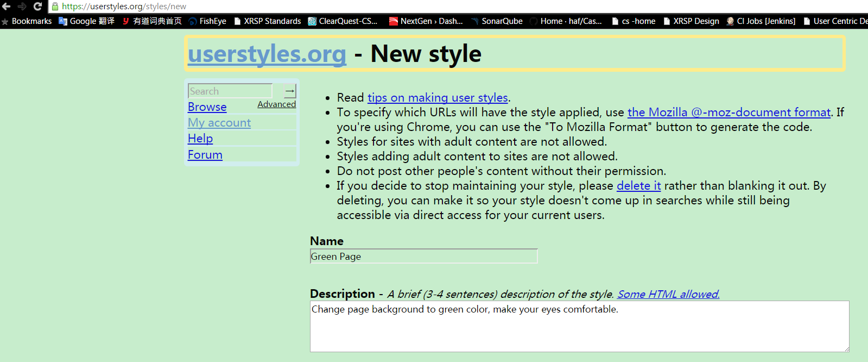868x362 pixels.
Task: Open the NextGen Dash bookmark
Action: 426,21
